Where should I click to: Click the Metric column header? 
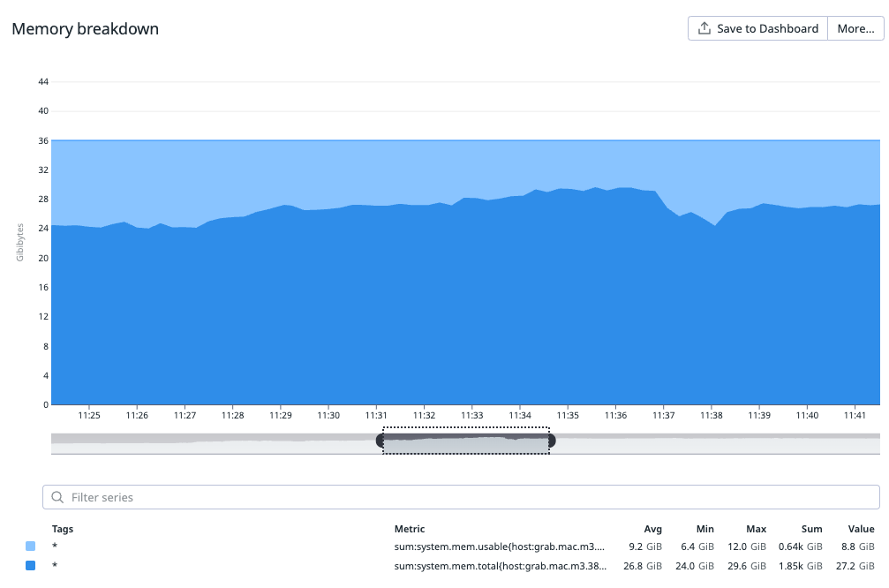click(x=410, y=529)
